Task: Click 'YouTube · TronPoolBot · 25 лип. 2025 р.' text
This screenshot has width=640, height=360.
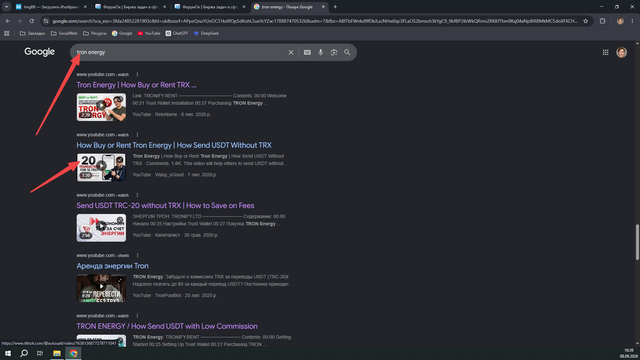Action: pos(174,296)
